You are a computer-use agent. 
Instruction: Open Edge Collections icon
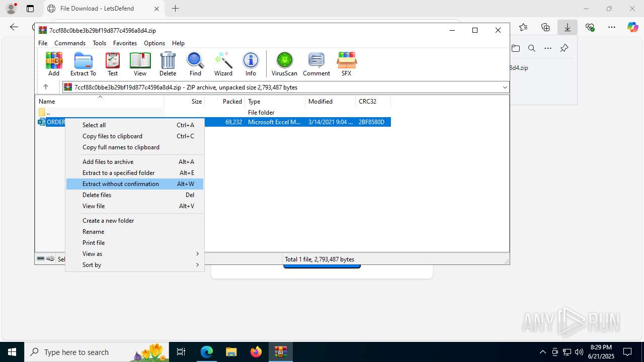click(545, 27)
